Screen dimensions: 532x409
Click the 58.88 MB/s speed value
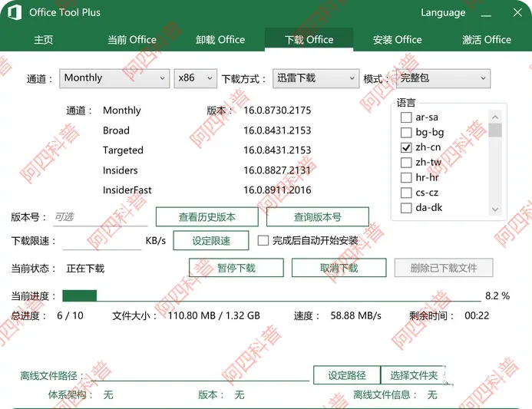(x=356, y=315)
